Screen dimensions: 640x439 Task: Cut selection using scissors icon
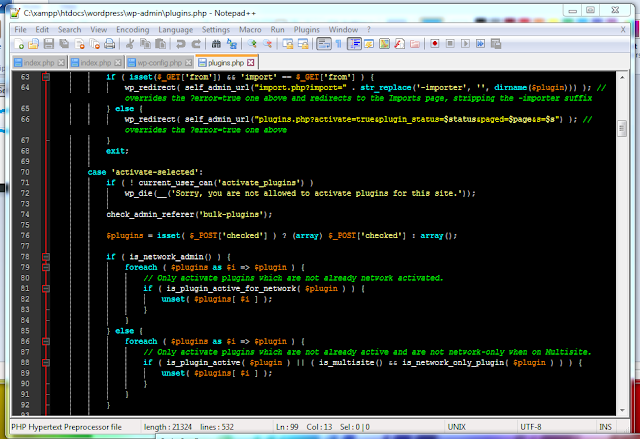(x=130, y=44)
